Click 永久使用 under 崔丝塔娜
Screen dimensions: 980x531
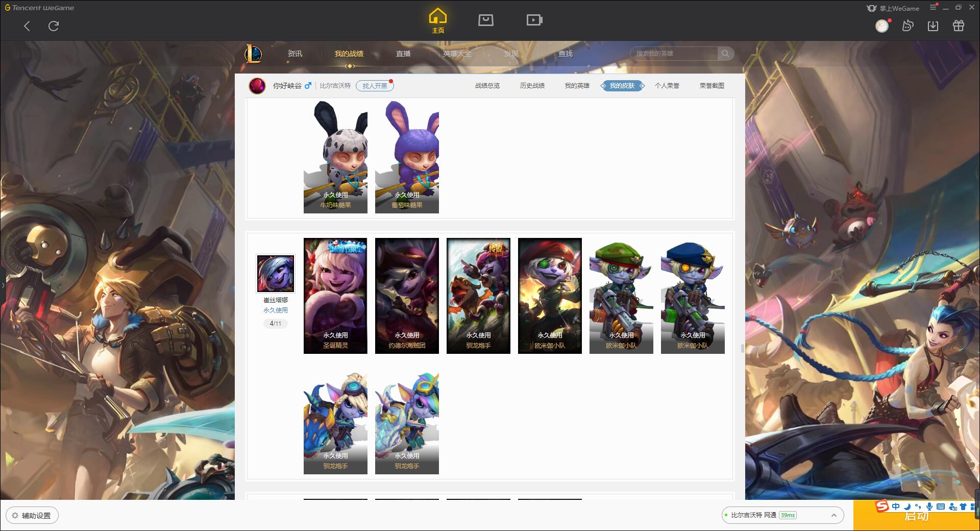click(276, 310)
